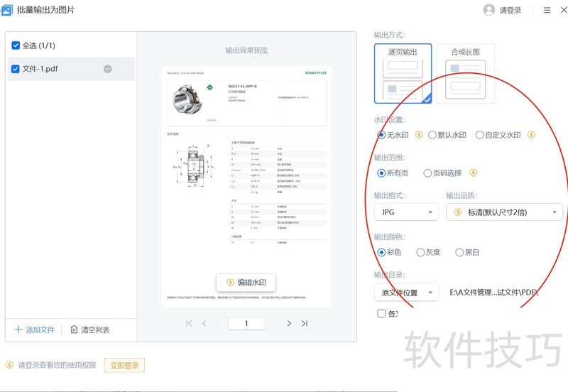
Task: Choose 灰度 output color
Action: pyautogui.click(x=420, y=252)
